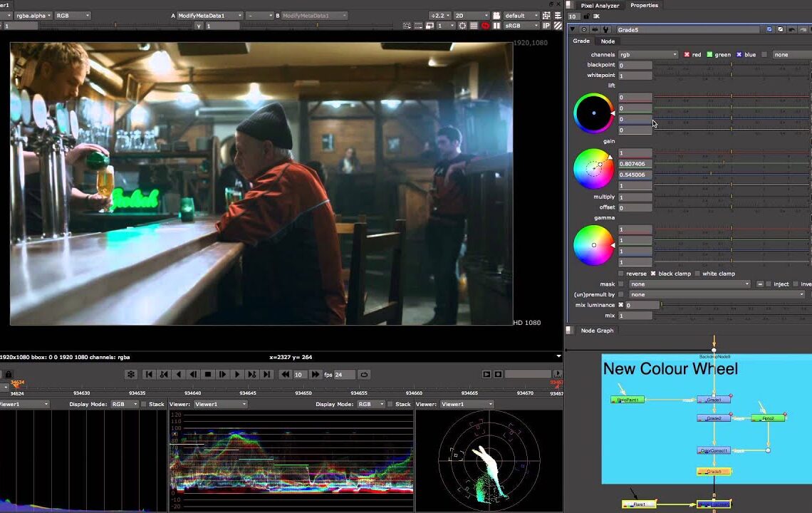Viewport: 812px width, 513px height.
Task: Click the gain color wheel in Grade5
Action: click(x=593, y=168)
